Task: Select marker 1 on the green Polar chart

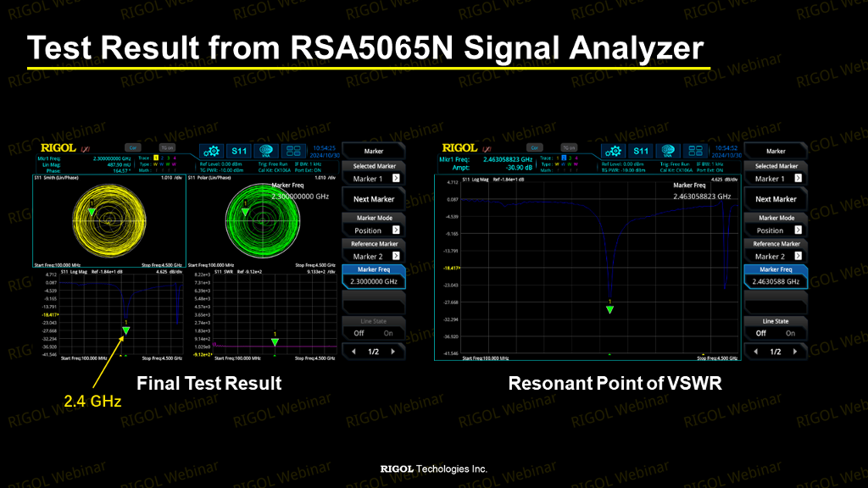Action: coord(245,212)
